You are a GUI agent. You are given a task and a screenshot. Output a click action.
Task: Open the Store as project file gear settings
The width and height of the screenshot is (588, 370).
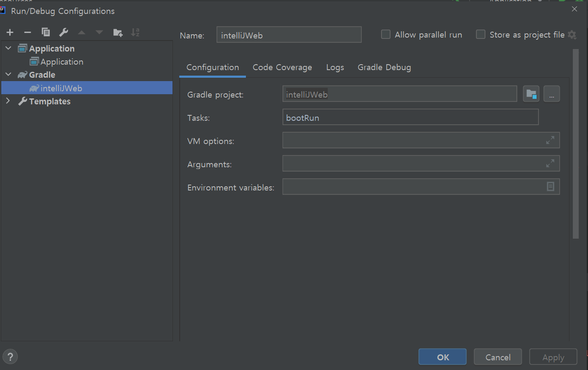pyautogui.click(x=572, y=35)
